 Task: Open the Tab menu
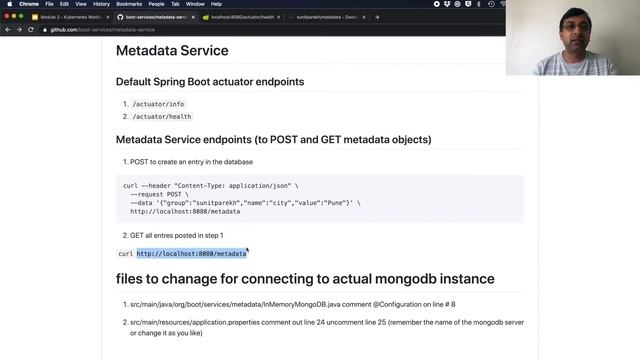pyautogui.click(x=175, y=4)
